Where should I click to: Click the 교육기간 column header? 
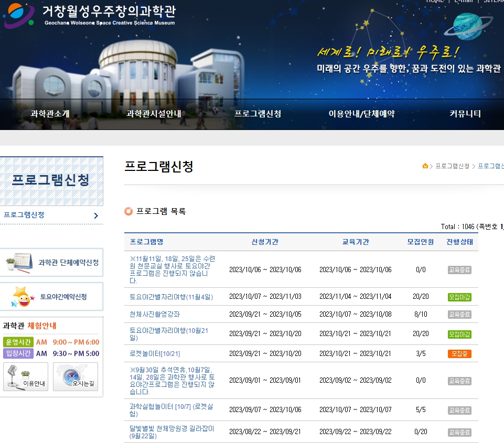click(x=356, y=242)
